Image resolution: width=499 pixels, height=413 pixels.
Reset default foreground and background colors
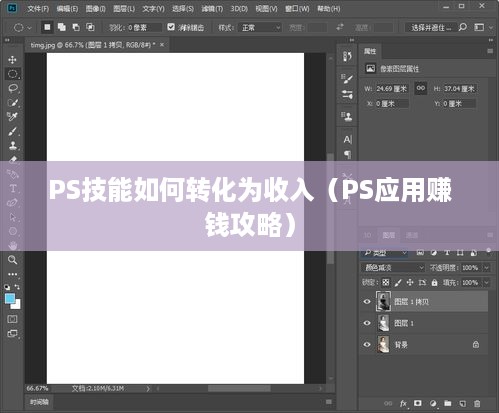7,287
